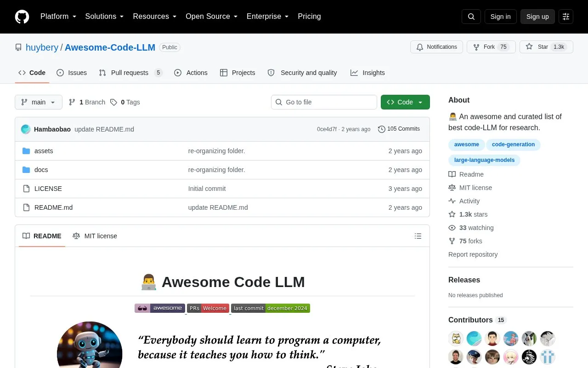Select the code-generation topic tag
588x368 pixels.
pos(513,144)
